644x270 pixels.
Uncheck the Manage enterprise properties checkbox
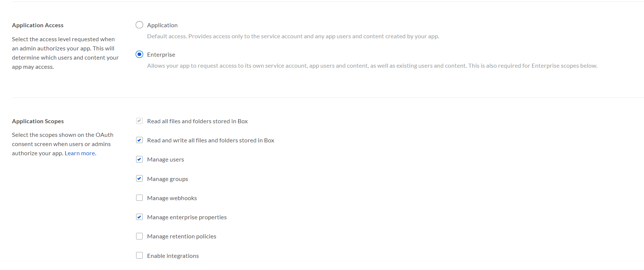(139, 217)
